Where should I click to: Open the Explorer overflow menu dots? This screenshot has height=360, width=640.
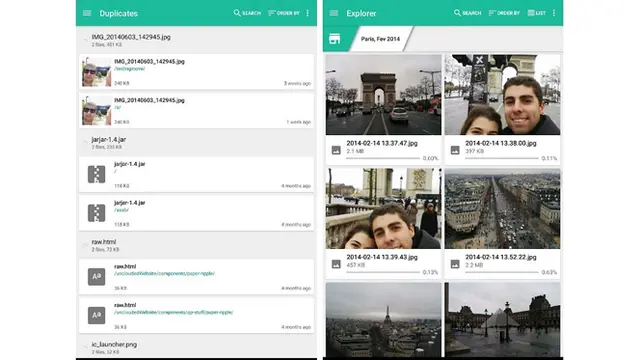coord(554,13)
